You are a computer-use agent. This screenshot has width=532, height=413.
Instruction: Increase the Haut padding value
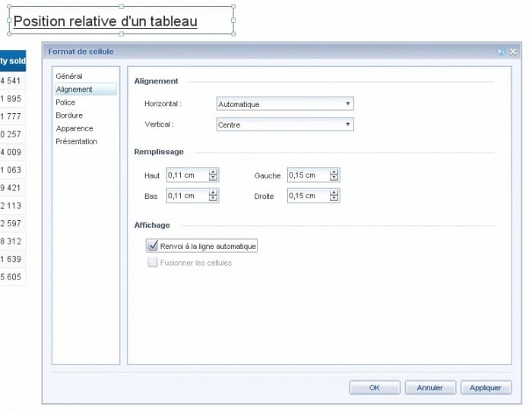pyautogui.click(x=214, y=172)
